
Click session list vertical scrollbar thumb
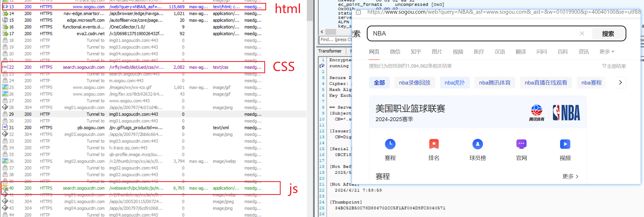point(310,11)
